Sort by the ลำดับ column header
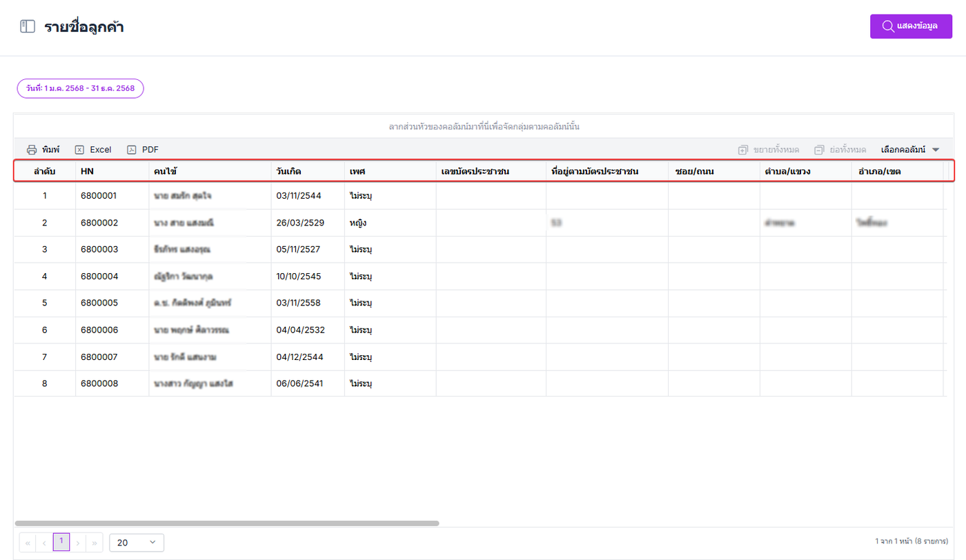The width and height of the screenshot is (966, 560). point(45,171)
